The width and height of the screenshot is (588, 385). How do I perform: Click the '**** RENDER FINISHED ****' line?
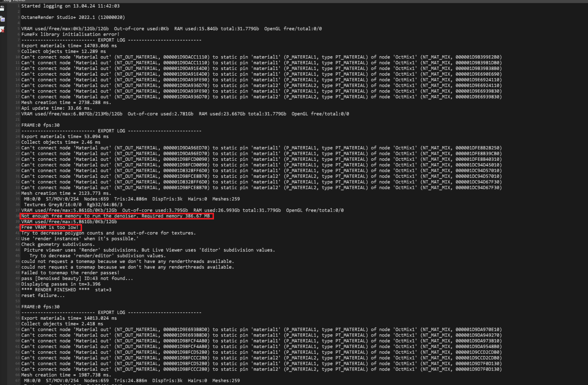[x=66, y=290]
